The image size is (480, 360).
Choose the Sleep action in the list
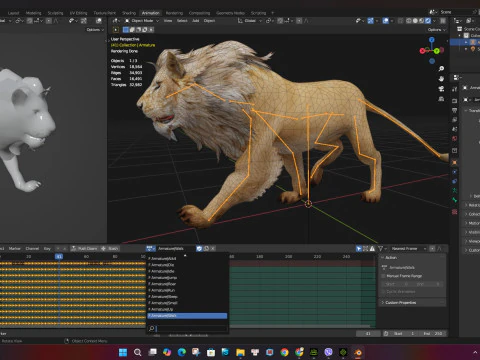tap(187, 297)
